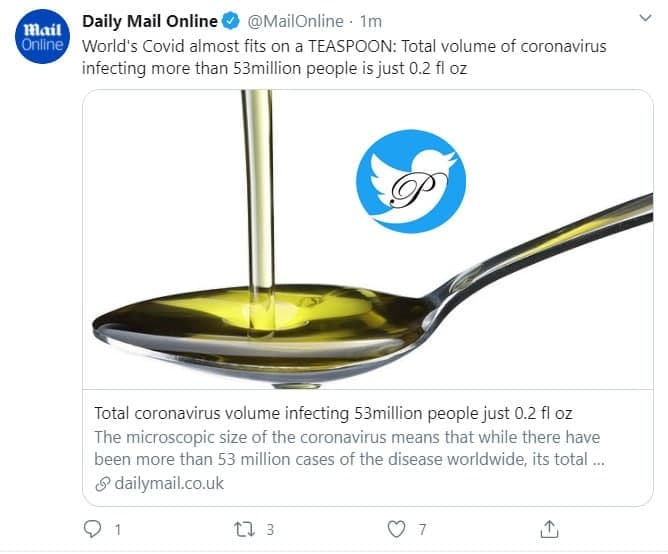The width and height of the screenshot is (668, 554).
Task: Click the card description about microscopic size
Action: [350, 449]
